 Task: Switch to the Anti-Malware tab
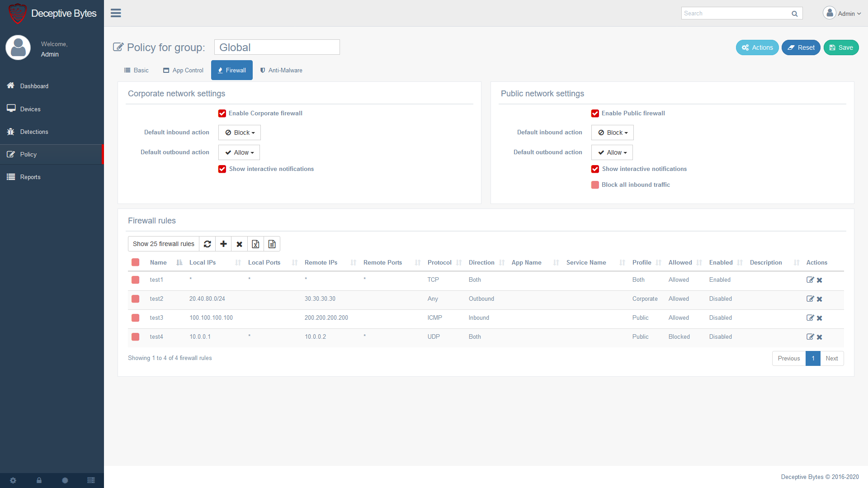[281, 71]
